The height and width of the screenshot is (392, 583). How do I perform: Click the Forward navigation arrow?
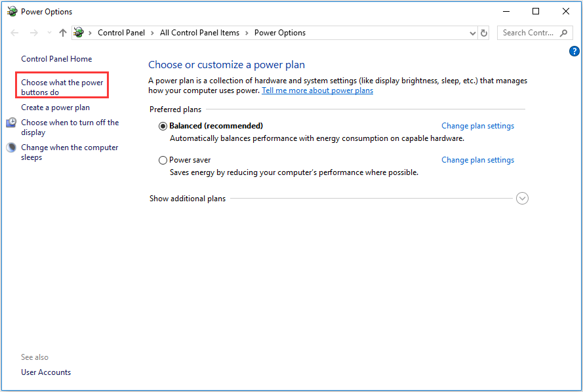point(33,33)
